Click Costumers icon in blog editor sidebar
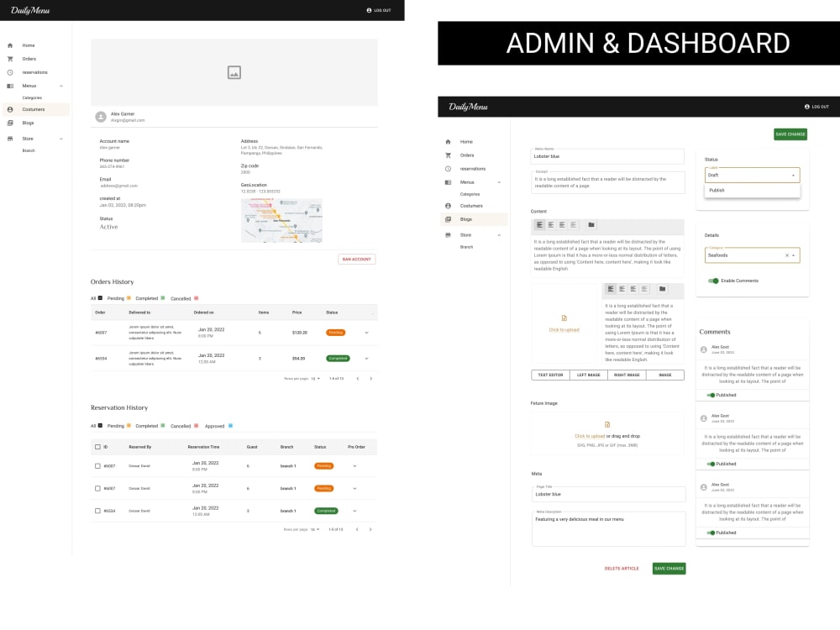This screenshot has height=630, width=840. coord(448,206)
